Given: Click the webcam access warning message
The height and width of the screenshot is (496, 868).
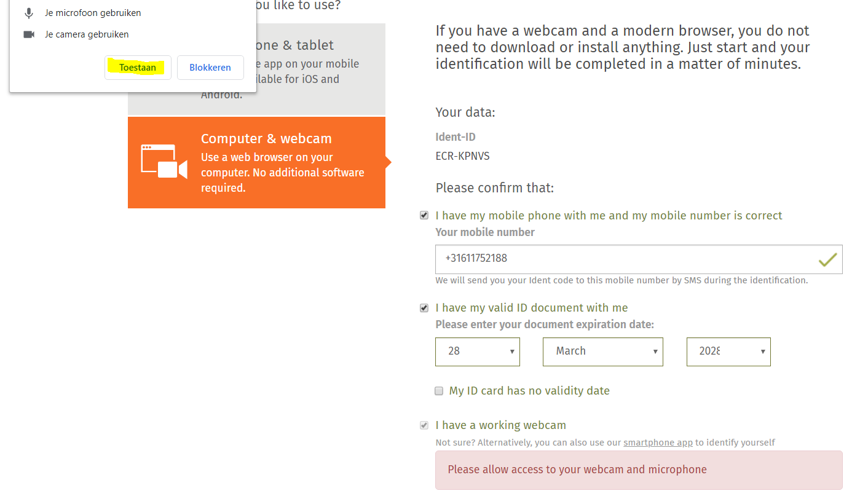Looking at the screenshot, I should [x=639, y=470].
